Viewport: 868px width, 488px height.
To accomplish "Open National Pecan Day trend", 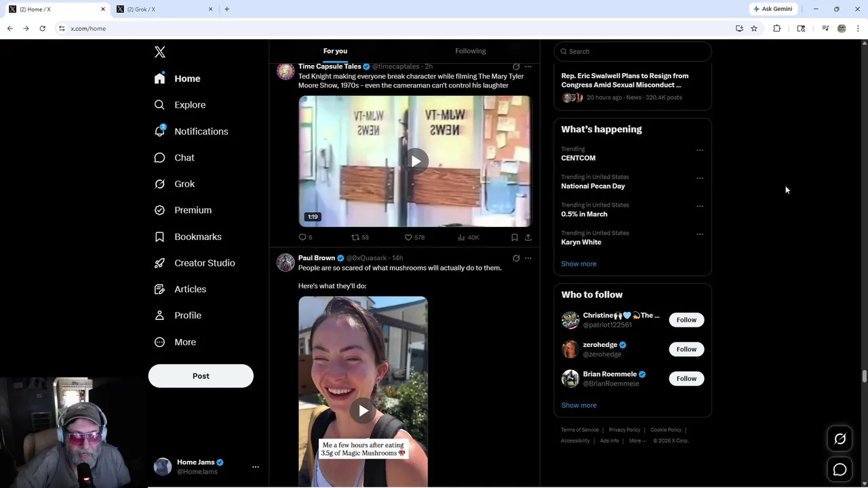I will [593, 186].
